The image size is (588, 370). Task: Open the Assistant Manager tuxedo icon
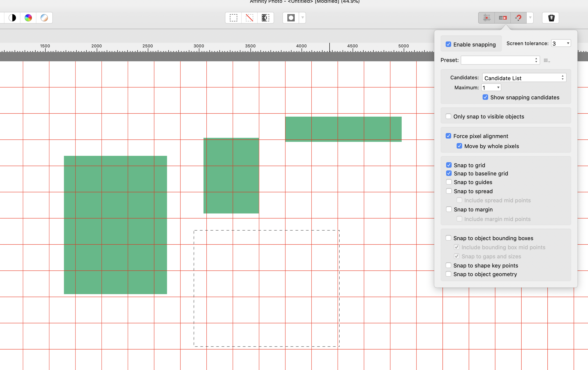tap(551, 18)
